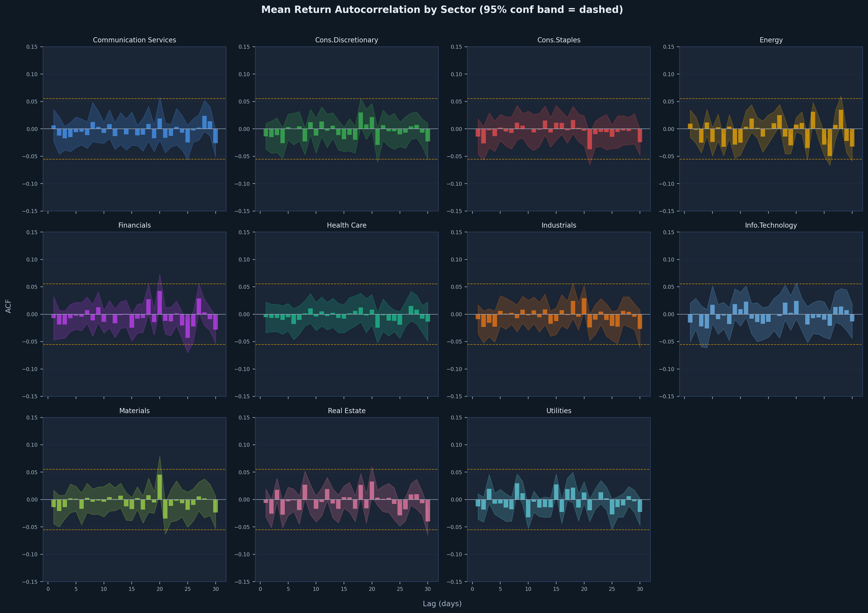Click the 'Cons.Staples' subplot title
Image resolution: width=868 pixels, height=613 pixels.
coord(559,40)
